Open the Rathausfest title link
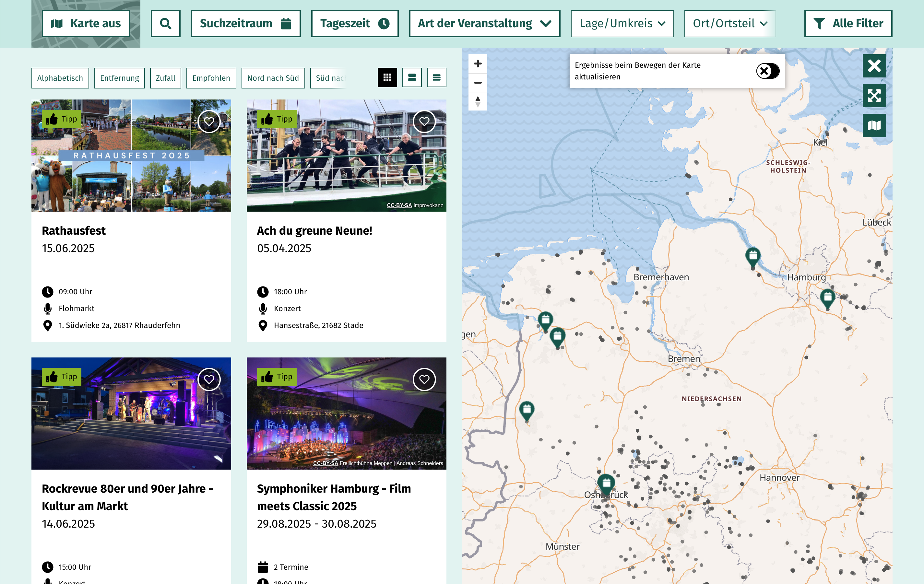The width and height of the screenshot is (924, 584). [74, 231]
